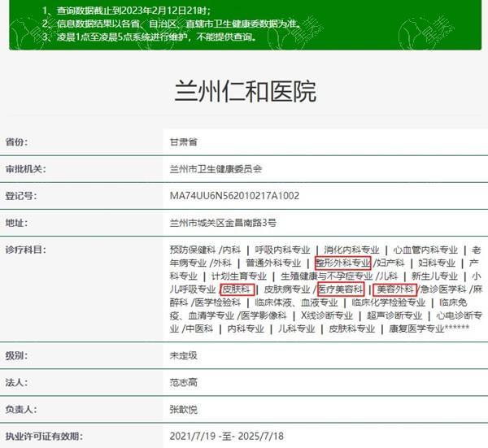488x448 pixels.
Task: Click X线诊断专业 in the department list
Action: (327, 315)
